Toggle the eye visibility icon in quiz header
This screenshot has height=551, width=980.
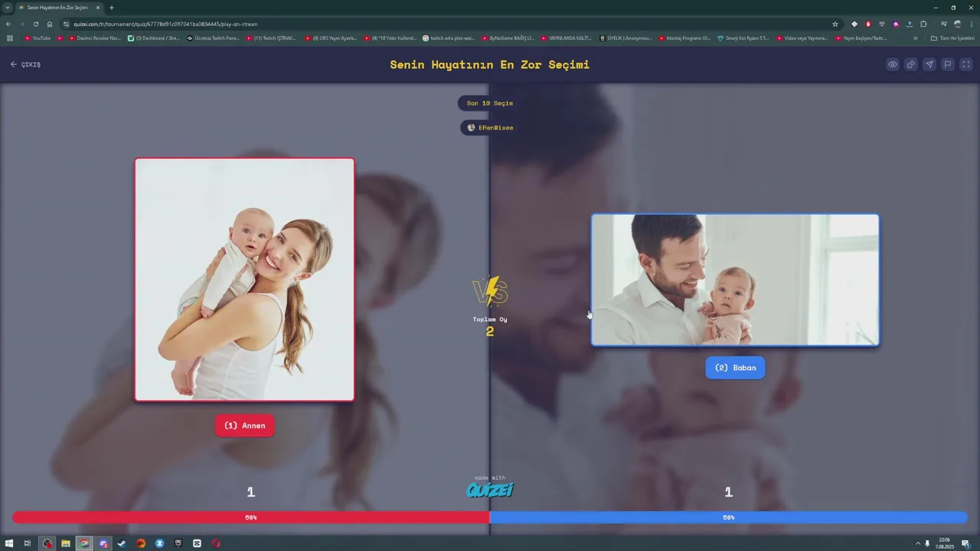893,64
